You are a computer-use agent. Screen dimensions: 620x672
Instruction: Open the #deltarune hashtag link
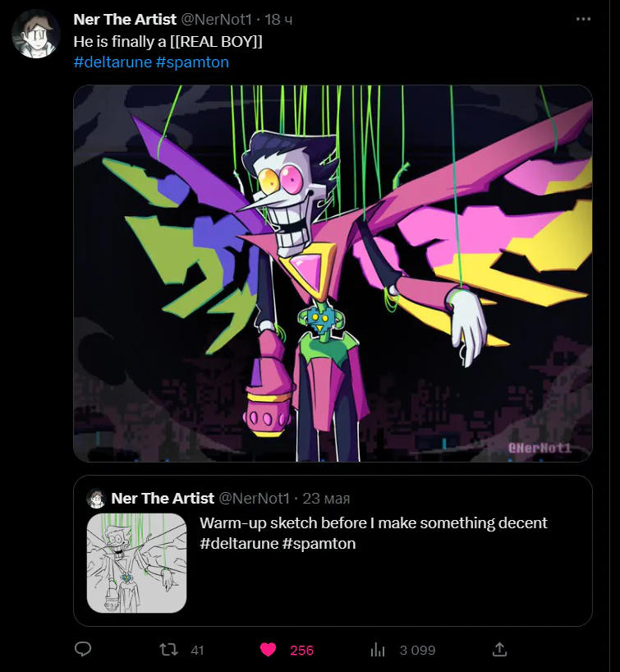[111, 62]
